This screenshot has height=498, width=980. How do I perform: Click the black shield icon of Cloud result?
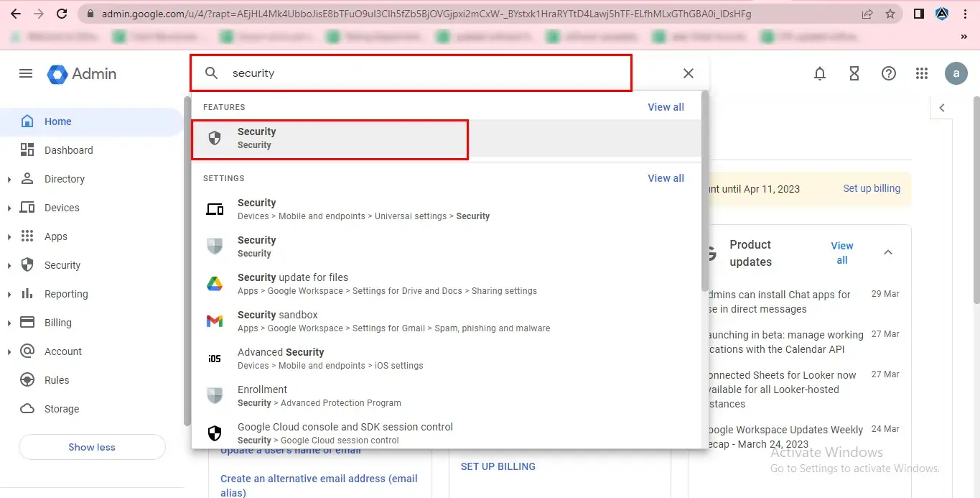[215, 433]
